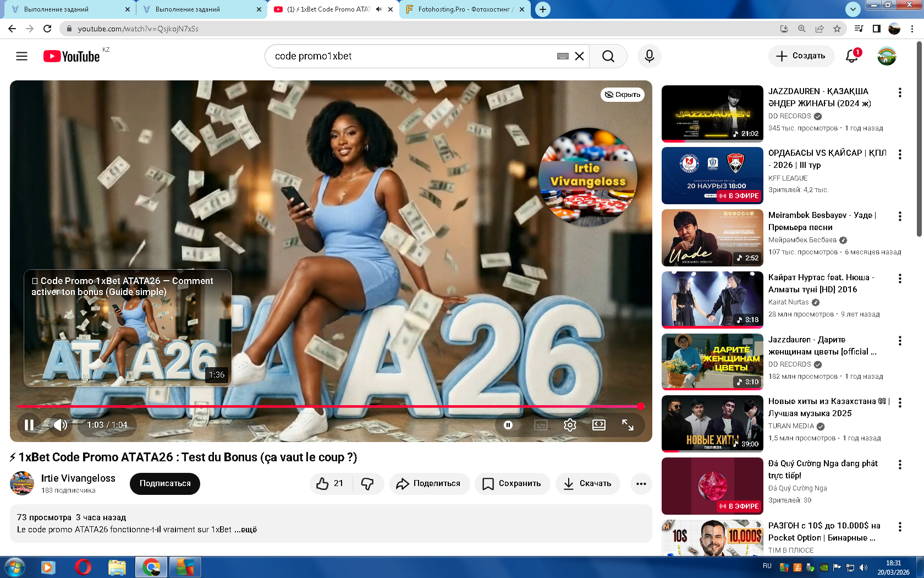Open video settings gear
This screenshot has height=578, width=924.
pyautogui.click(x=570, y=425)
